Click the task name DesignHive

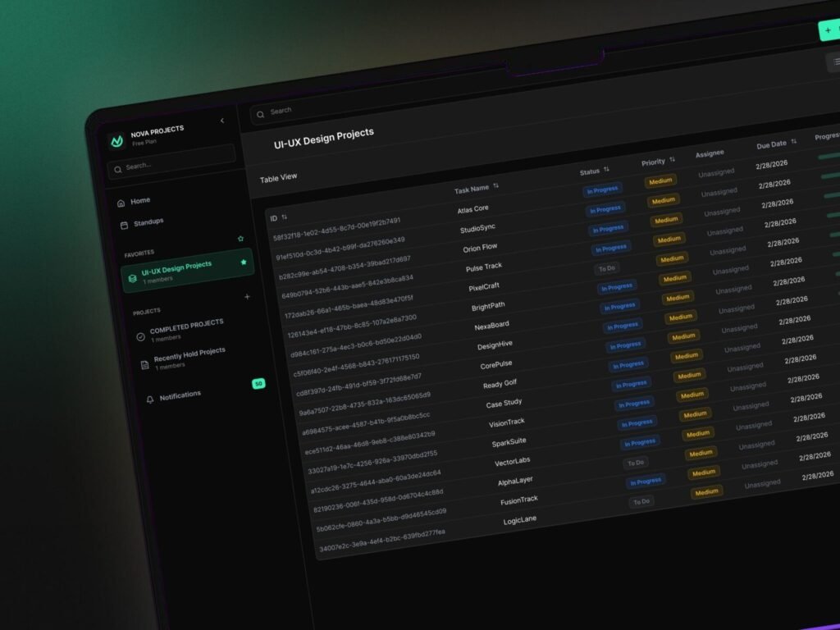(495, 345)
